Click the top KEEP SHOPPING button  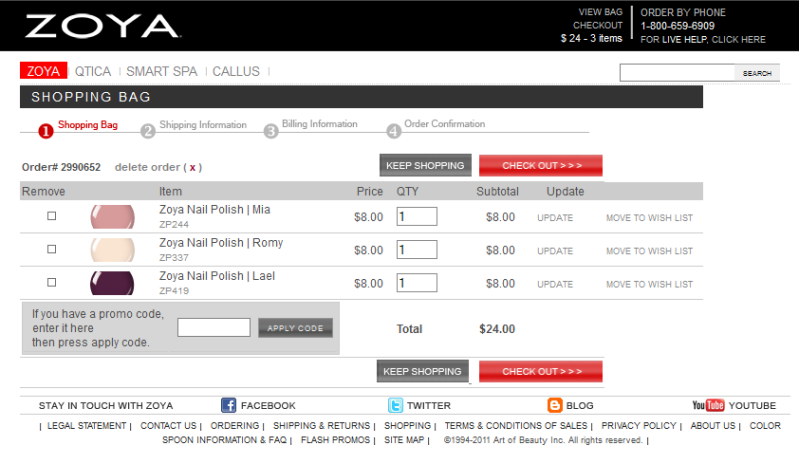coord(425,165)
